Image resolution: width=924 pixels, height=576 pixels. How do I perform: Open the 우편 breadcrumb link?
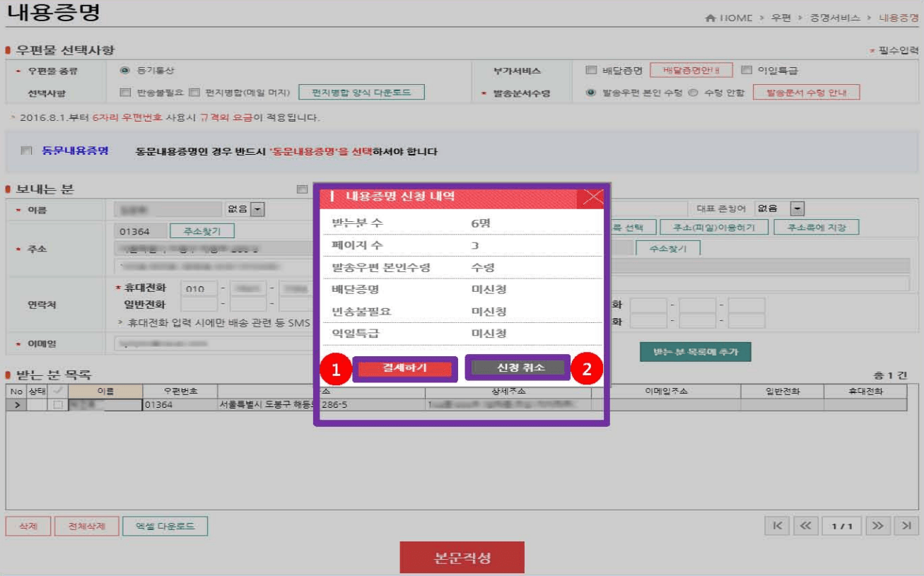(781, 18)
